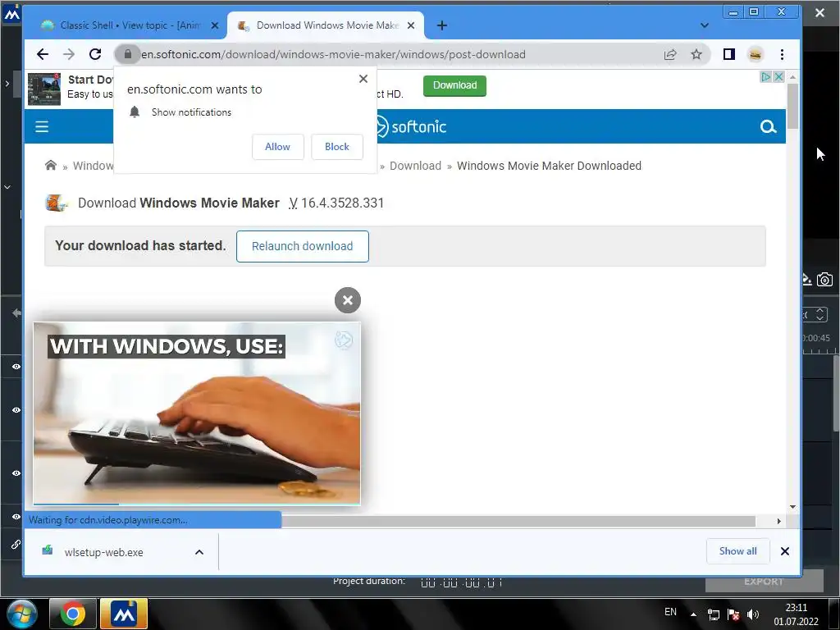Click the address bar URL
Image resolution: width=840 pixels, height=630 pixels.
(x=333, y=54)
